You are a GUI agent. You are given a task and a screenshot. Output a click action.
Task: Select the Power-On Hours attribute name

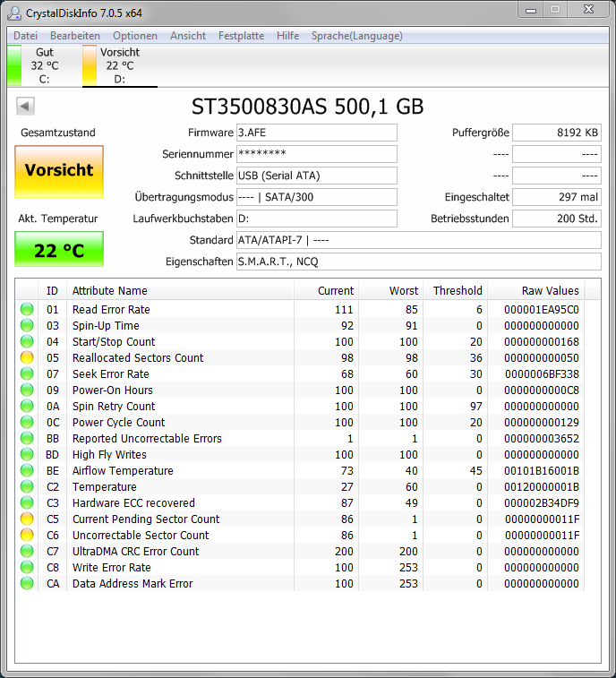[x=113, y=390]
